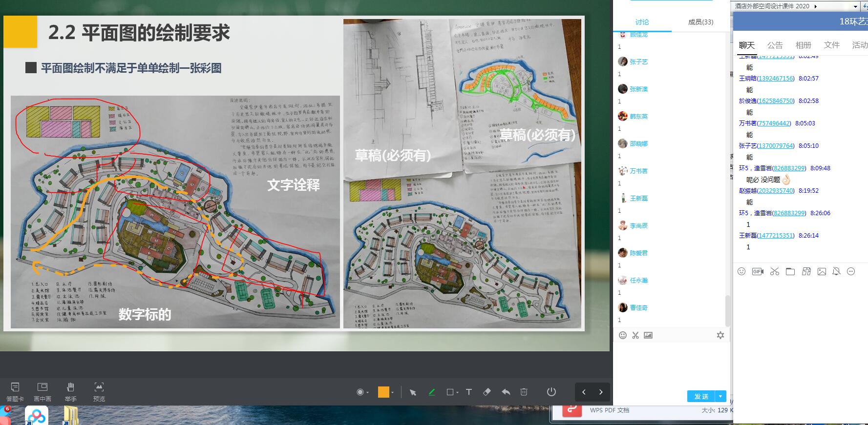Image resolution: width=868 pixels, height=425 pixels.
Task: Click the discussion message input box
Action: click(672, 365)
